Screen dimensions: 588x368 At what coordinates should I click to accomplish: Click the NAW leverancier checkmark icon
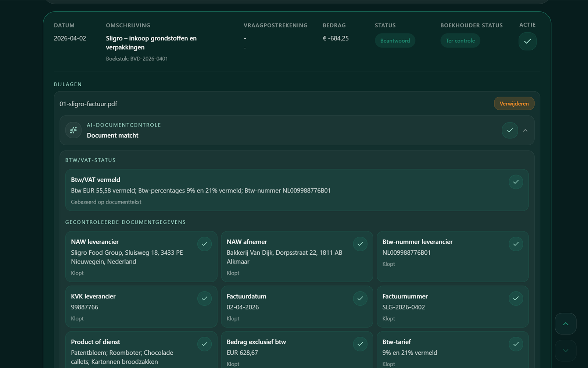pos(204,244)
